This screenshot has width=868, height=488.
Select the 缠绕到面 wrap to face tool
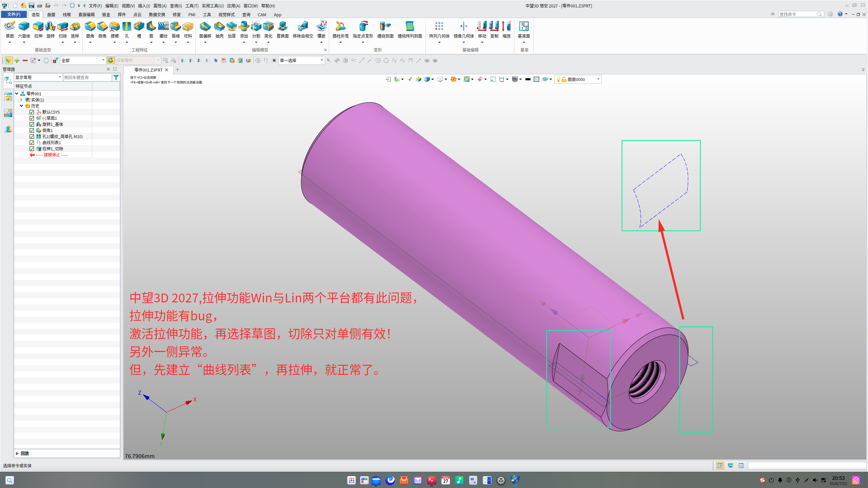385,30
